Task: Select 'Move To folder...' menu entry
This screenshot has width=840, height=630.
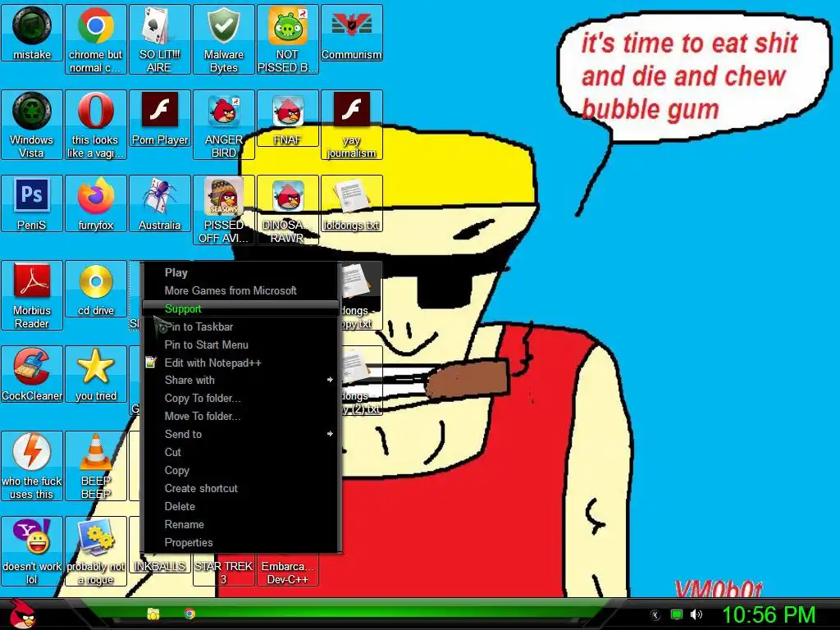Action: click(240, 416)
